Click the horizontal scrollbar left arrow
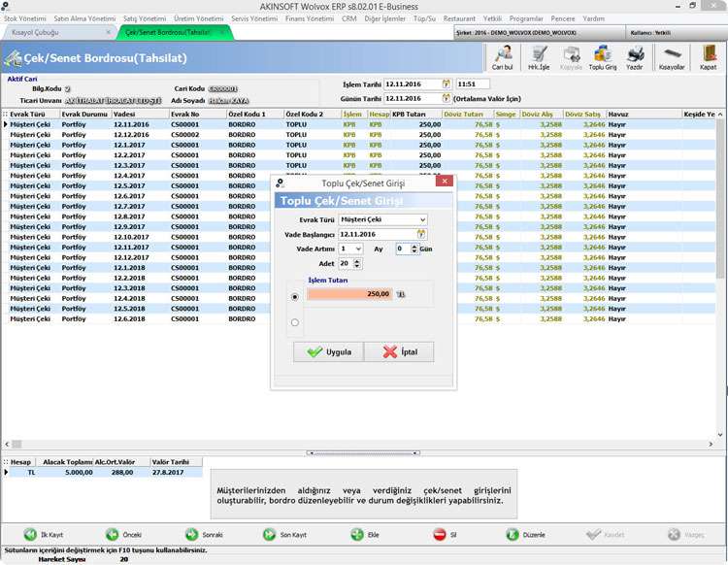Image resolution: width=728 pixels, height=565 pixels. coord(7,444)
